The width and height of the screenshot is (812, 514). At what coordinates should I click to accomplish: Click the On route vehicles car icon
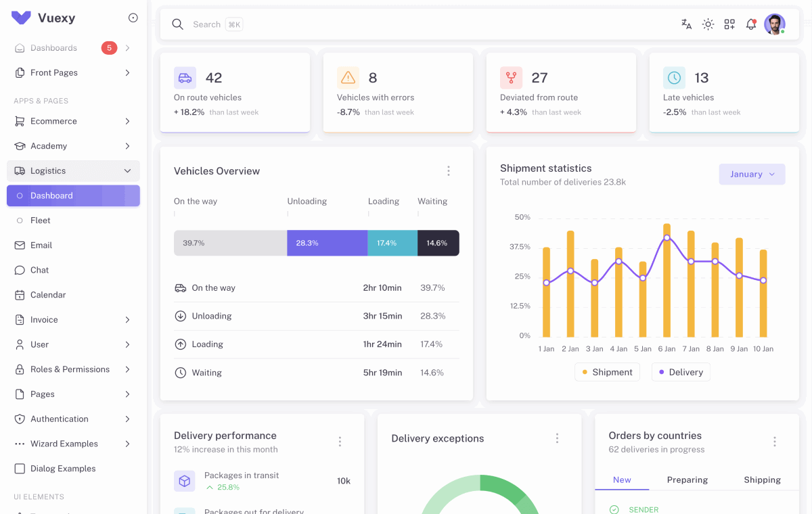click(x=185, y=77)
